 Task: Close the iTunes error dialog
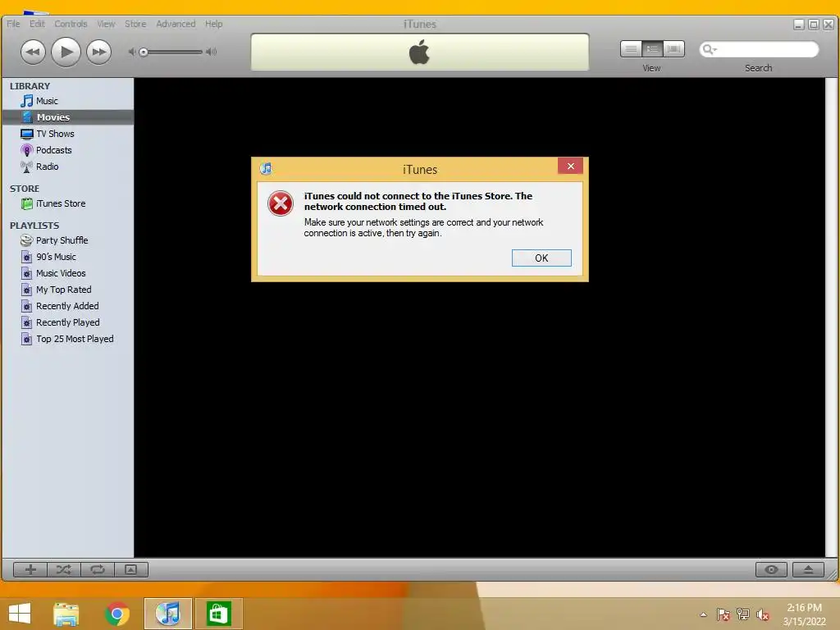click(x=571, y=166)
